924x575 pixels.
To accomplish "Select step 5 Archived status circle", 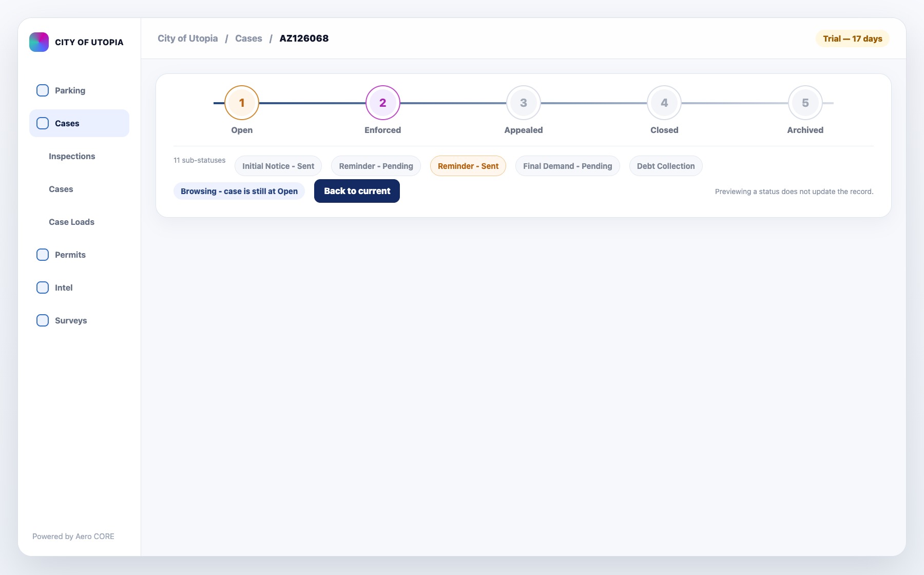I will tap(805, 103).
